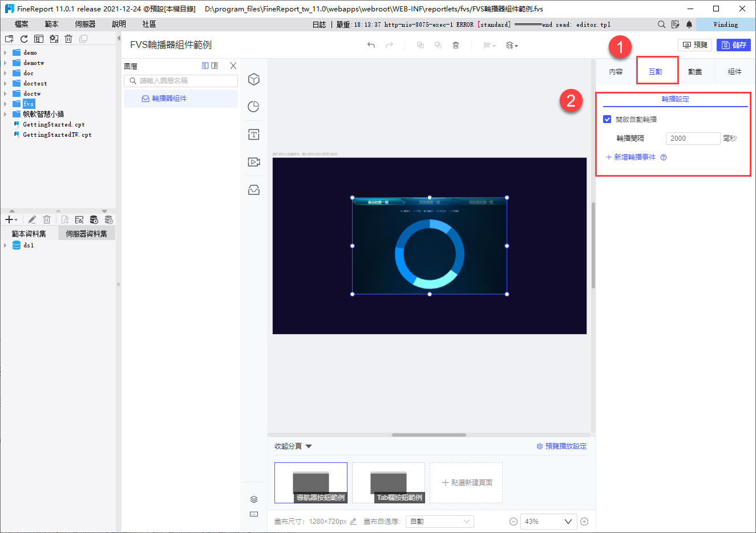756x533 pixels.
Task: Click the new folder icon in file panel
Action: (9, 39)
